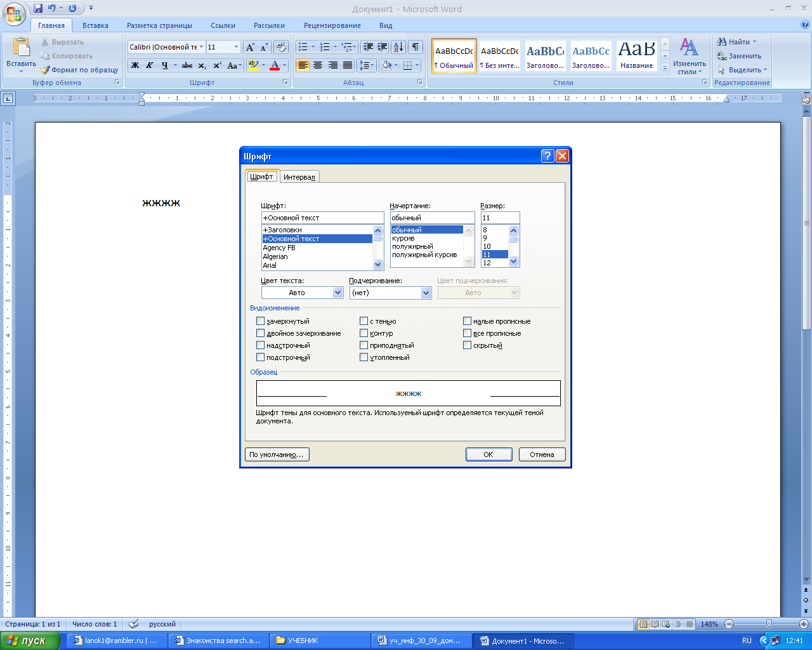Justify text alignment icon
This screenshot has height=650, width=812.
348,65
